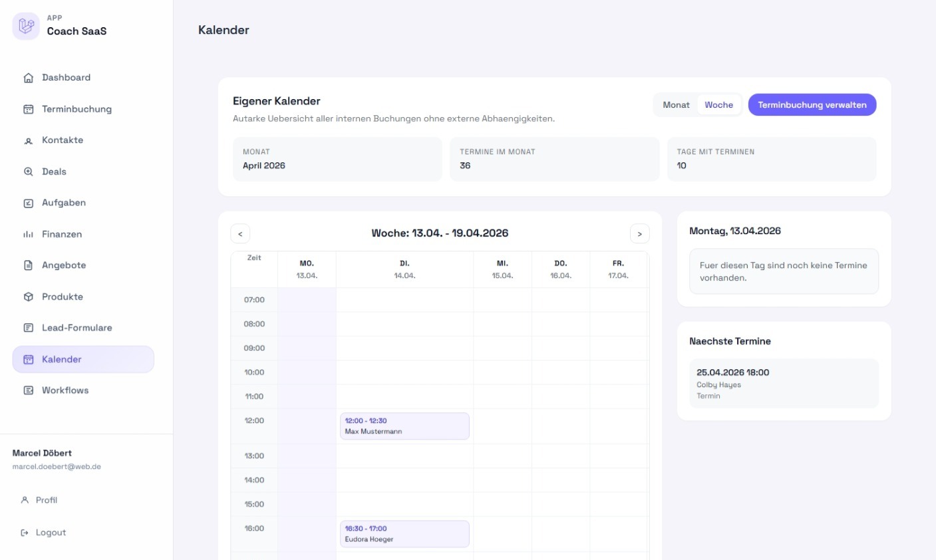Image resolution: width=936 pixels, height=560 pixels.
Task: Open Dashboard from the sidebar
Action: [83, 78]
